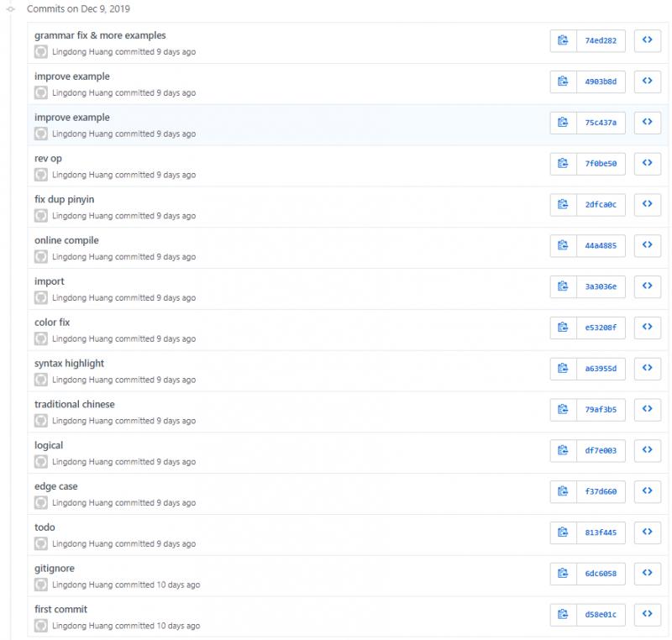
Task: Open the 'fix dup pinyin' commit
Action: coord(64,200)
